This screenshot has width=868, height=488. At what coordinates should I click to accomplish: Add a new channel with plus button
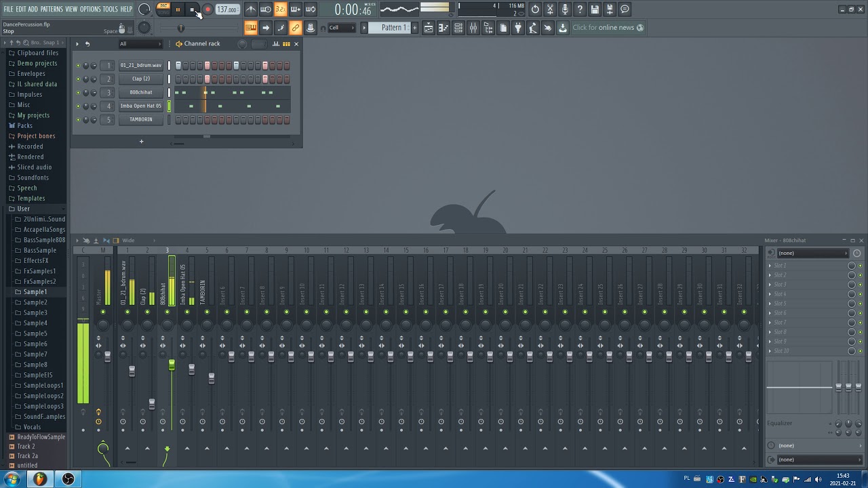(x=141, y=142)
